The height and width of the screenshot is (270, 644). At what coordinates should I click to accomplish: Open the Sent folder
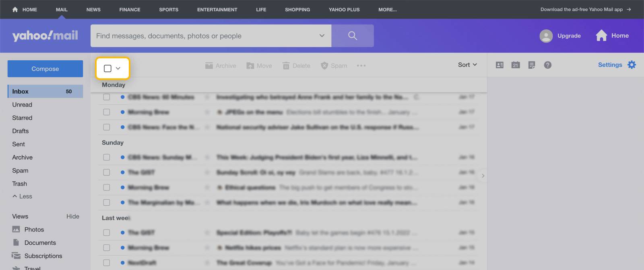19,144
